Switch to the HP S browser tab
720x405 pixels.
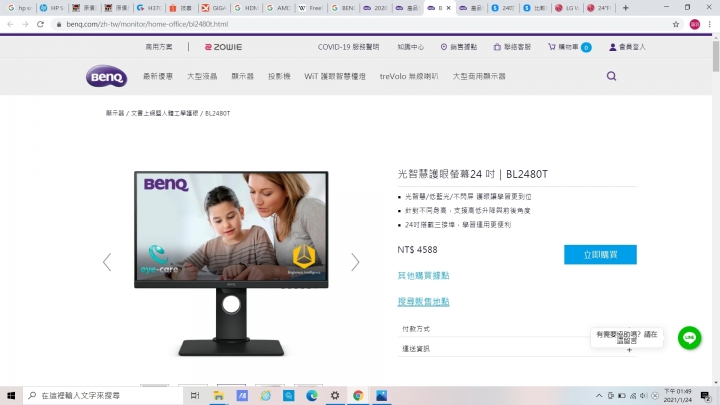[51, 8]
